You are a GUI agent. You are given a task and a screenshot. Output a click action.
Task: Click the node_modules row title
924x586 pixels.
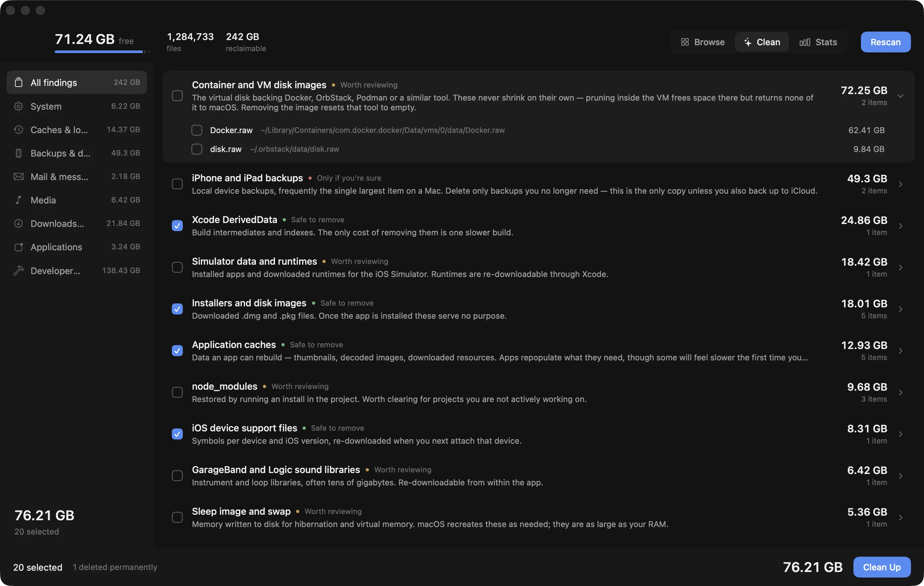click(x=224, y=386)
